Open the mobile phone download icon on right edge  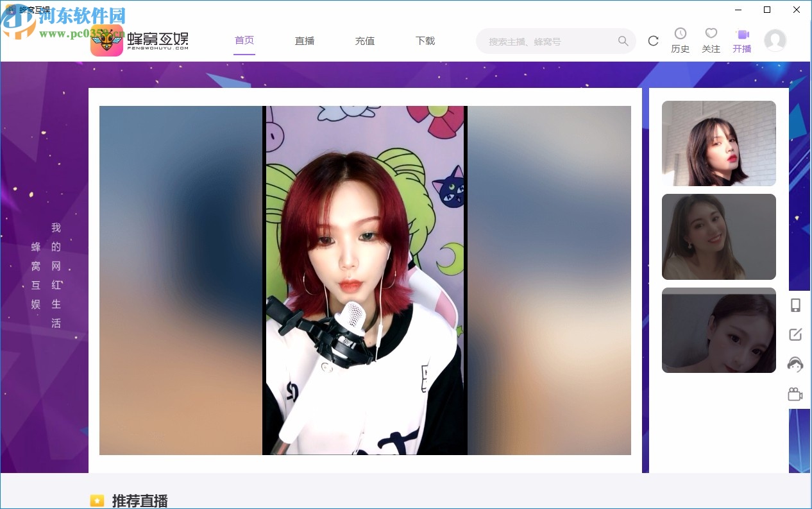(x=795, y=306)
